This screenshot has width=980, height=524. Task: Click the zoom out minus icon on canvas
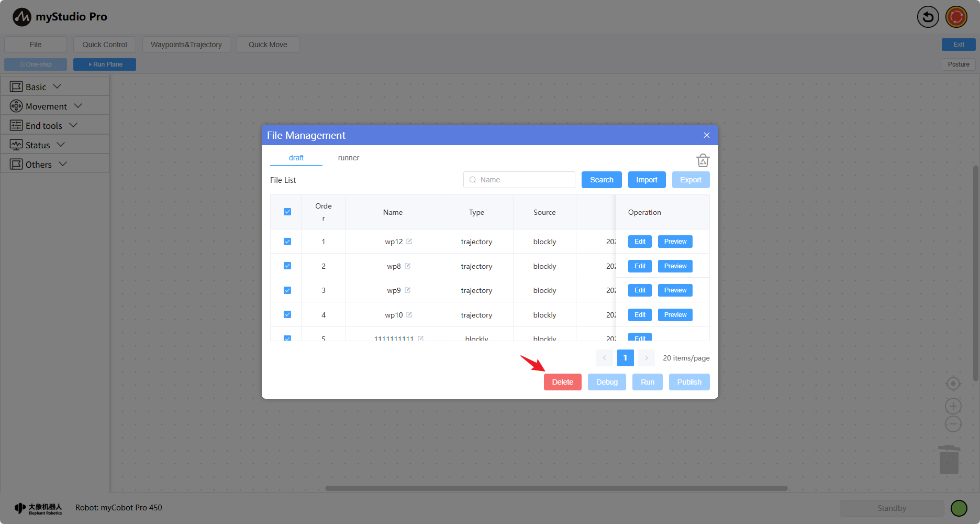coord(953,424)
